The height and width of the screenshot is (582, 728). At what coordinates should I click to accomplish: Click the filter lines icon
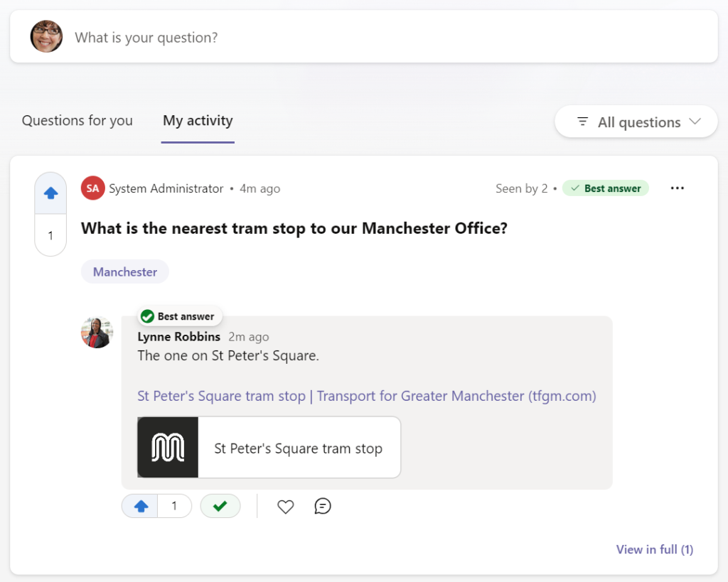pyautogui.click(x=582, y=122)
